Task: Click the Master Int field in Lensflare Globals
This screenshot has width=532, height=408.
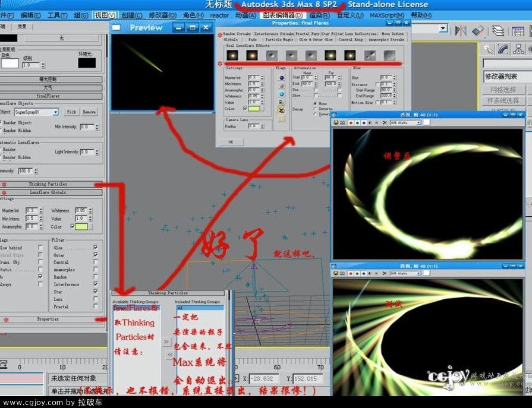Action: pos(32,210)
